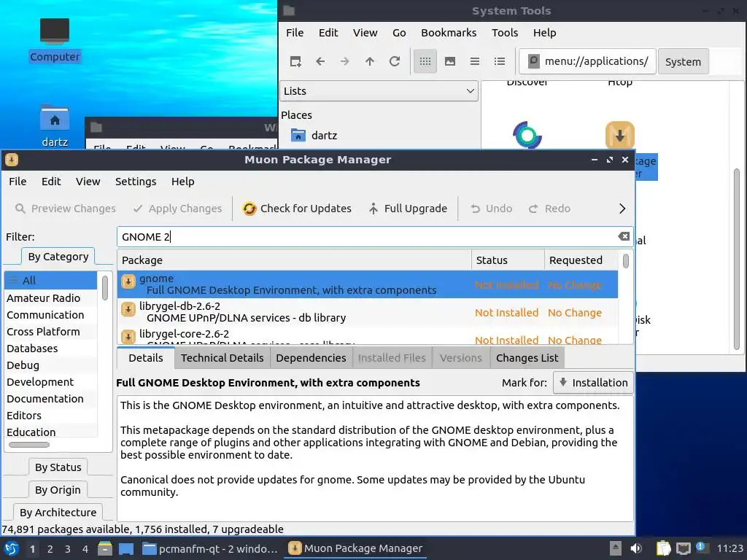
Task: Open Edit menu in Muon Package Manager
Action: pyautogui.click(x=51, y=182)
